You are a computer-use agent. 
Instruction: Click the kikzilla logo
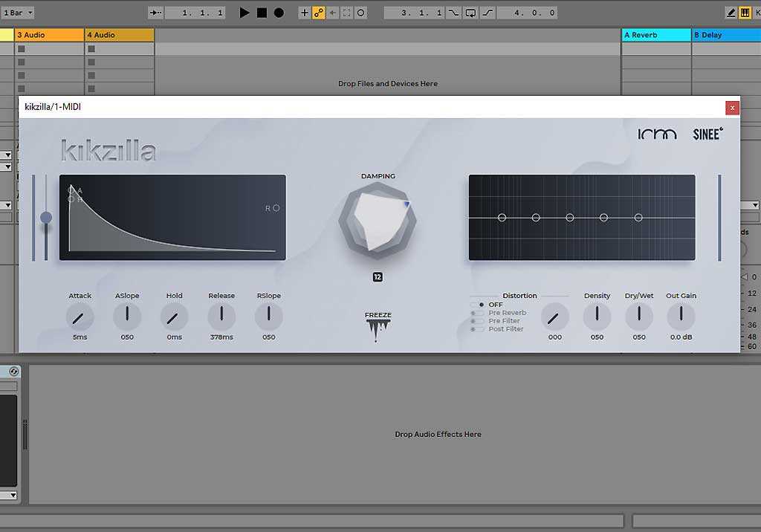tap(109, 150)
